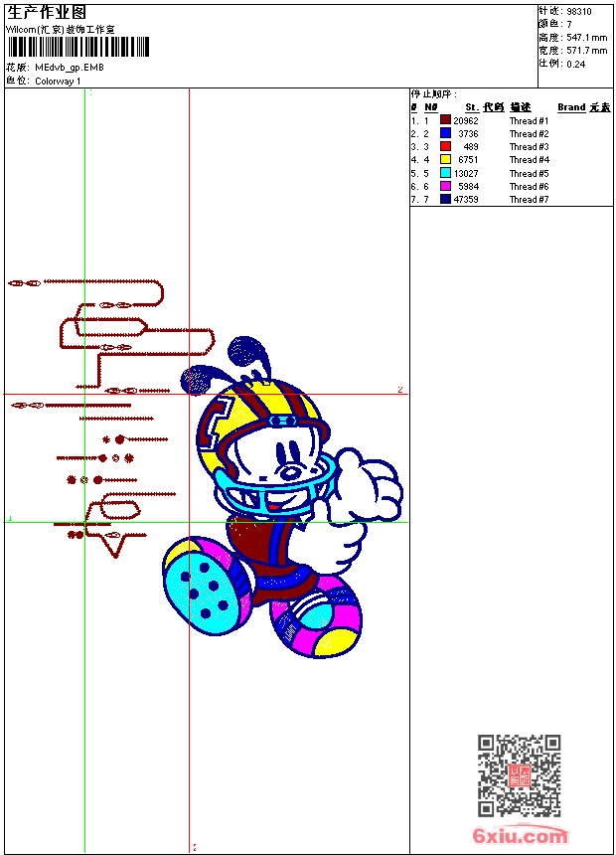This screenshot has height=855, width=616.
Task: Select stitch count 3736 in row 2
Action: [x=468, y=134]
